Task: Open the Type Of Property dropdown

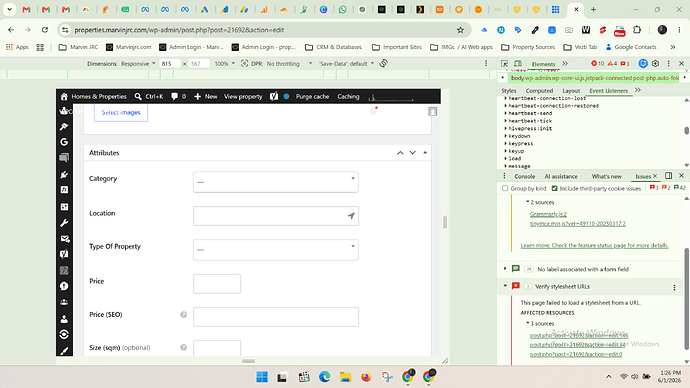Action: 275,249
